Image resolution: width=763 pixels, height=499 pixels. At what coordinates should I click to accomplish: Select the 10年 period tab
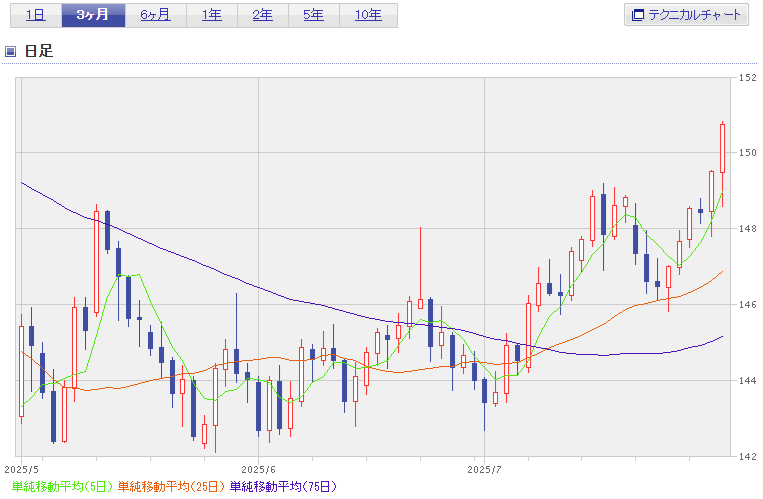pos(368,15)
